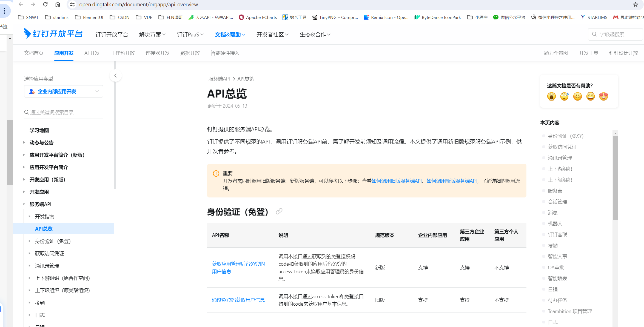Open the 企业内部应用开发 app type selector
Viewport: 644px width, 327px height.
[x=64, y=91]
